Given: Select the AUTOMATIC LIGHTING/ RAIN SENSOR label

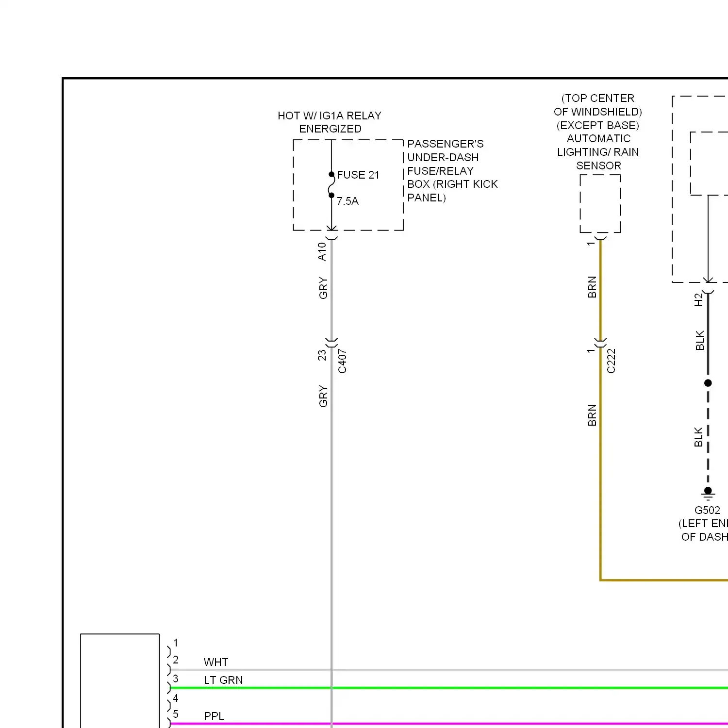Looking at the screenshot, I should point(598,152).
